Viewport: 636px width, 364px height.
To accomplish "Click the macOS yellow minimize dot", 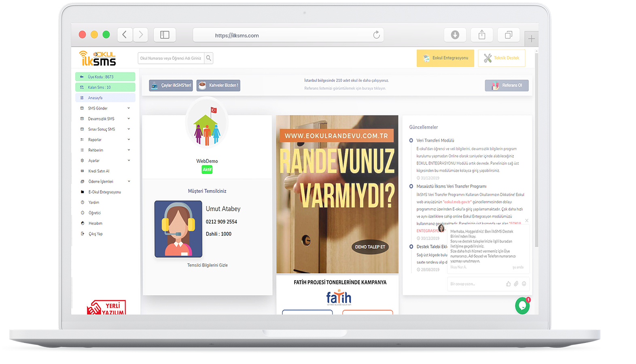I will (94, 35).
